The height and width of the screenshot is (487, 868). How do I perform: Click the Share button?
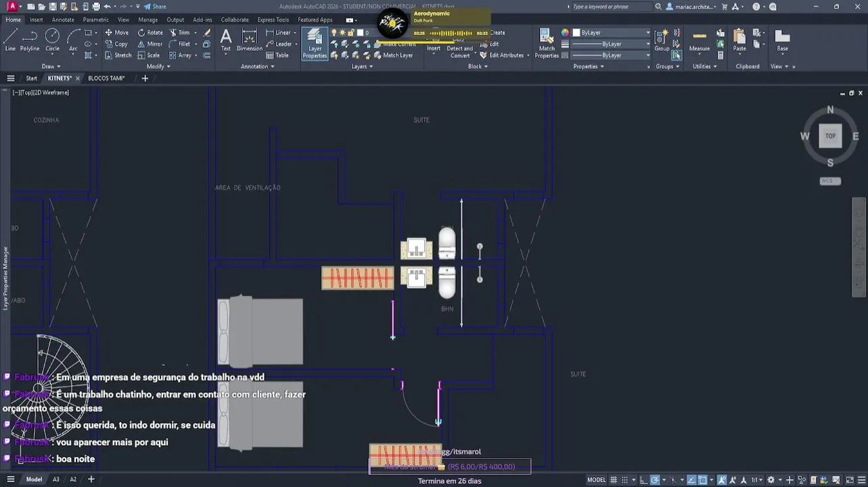[155, 7]
